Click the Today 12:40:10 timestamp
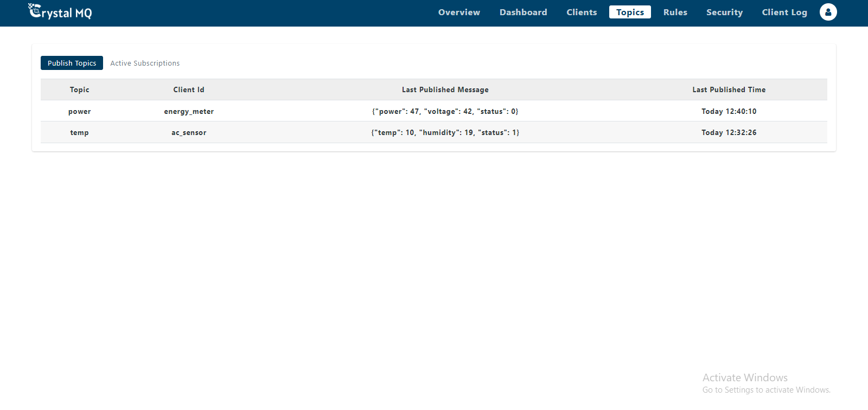 coord(729,111)
